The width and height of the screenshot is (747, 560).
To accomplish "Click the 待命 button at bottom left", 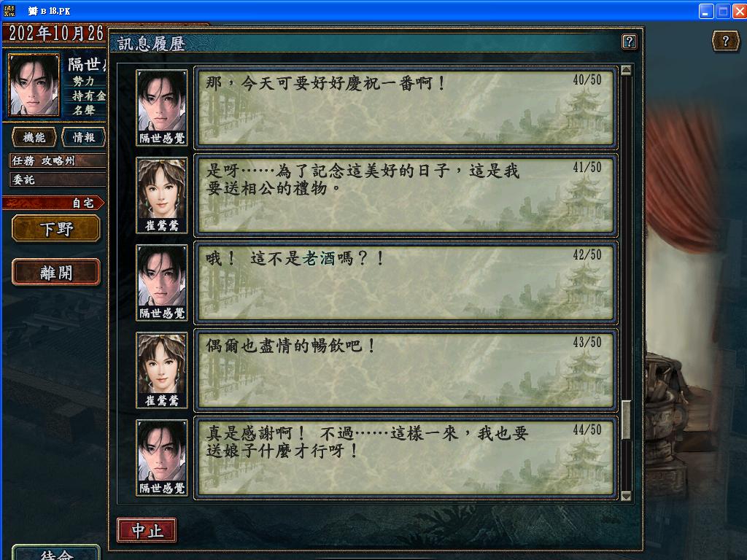I will [56, 553].
